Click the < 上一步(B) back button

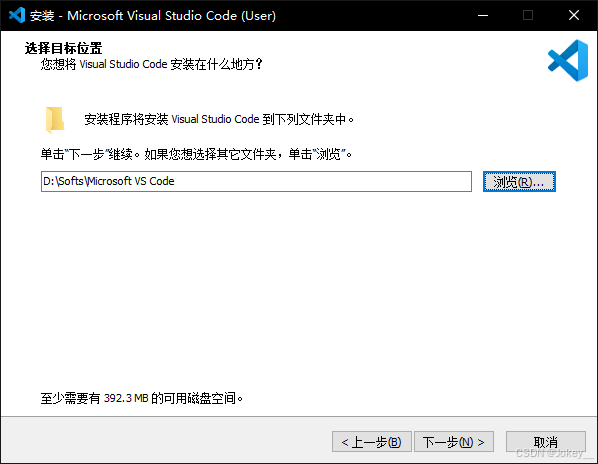click(x=371, y=442)
